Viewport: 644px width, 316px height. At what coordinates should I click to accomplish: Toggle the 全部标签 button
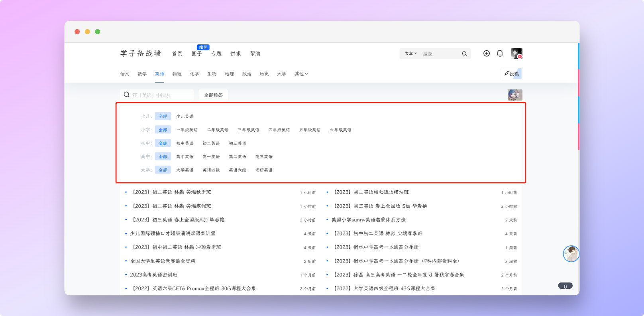coord(213,95)
